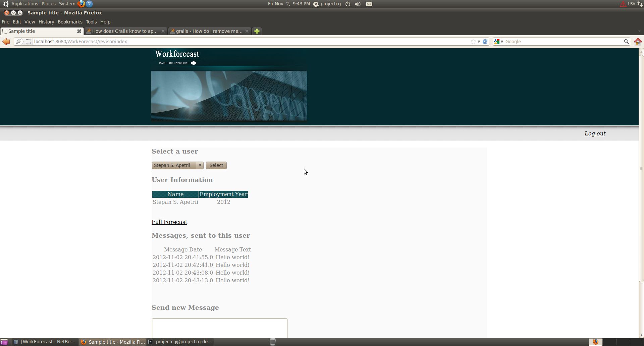Open the Edit menu
Screen dimensions: 644x346
point(17,22)
